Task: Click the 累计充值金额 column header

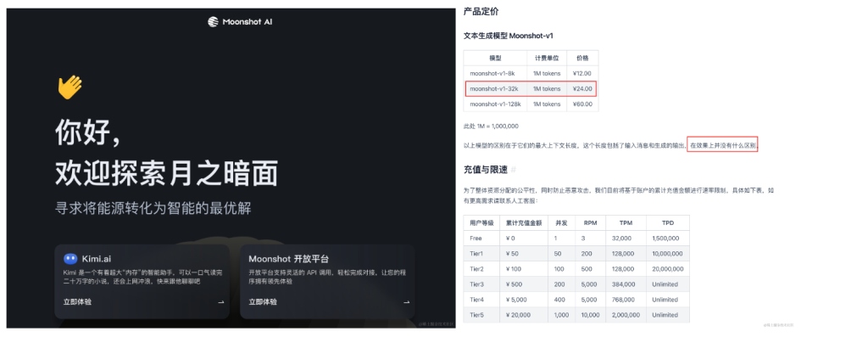Action: click(x=524, y=222)
